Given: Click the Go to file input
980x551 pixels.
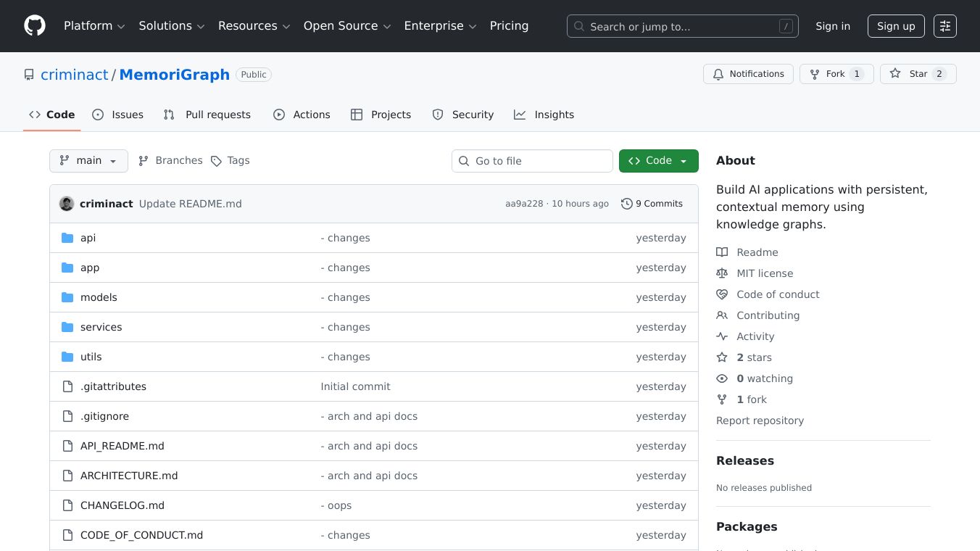Looking at the screenshot, I should (532, 161).
